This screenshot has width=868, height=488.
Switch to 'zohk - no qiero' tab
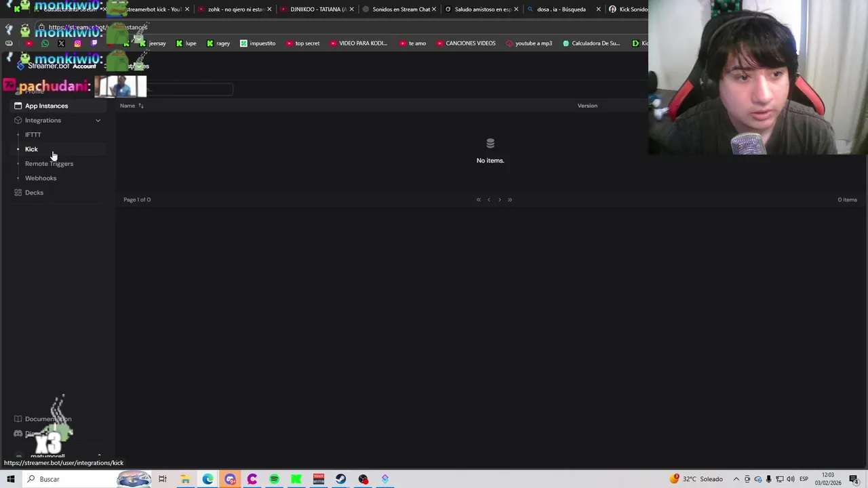pyautogui.click(x=235, y=9)
